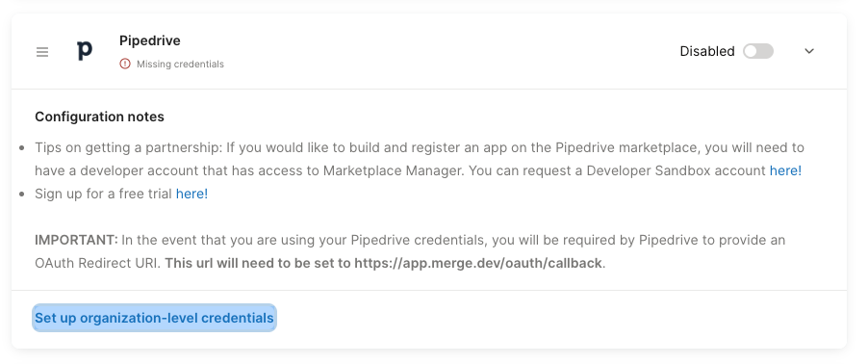Screen dimensions: 868x364
Task: Click Set up organization-level credentials
Action: point(154,318)
